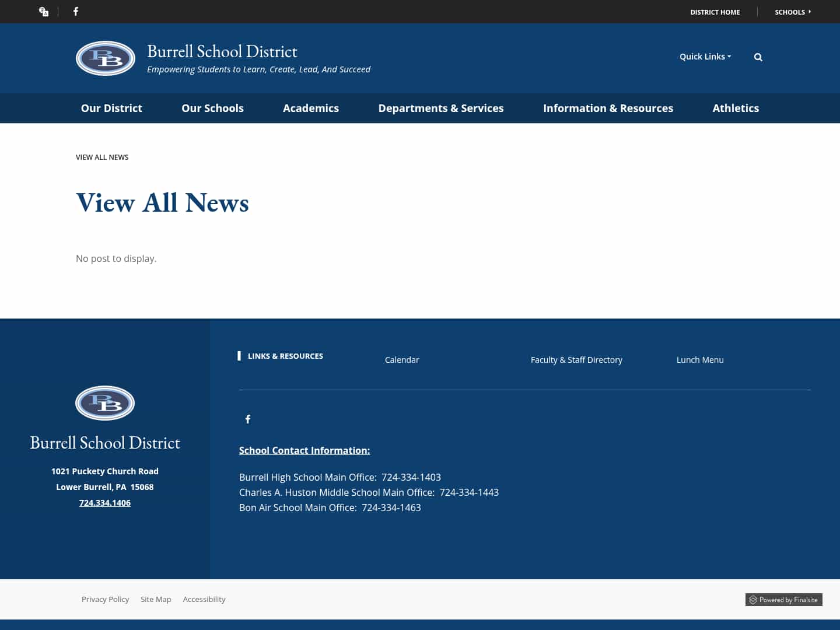This screenshot has height=630, width=840.
Task: Click Links & Resources footer label
Action: 285,356
